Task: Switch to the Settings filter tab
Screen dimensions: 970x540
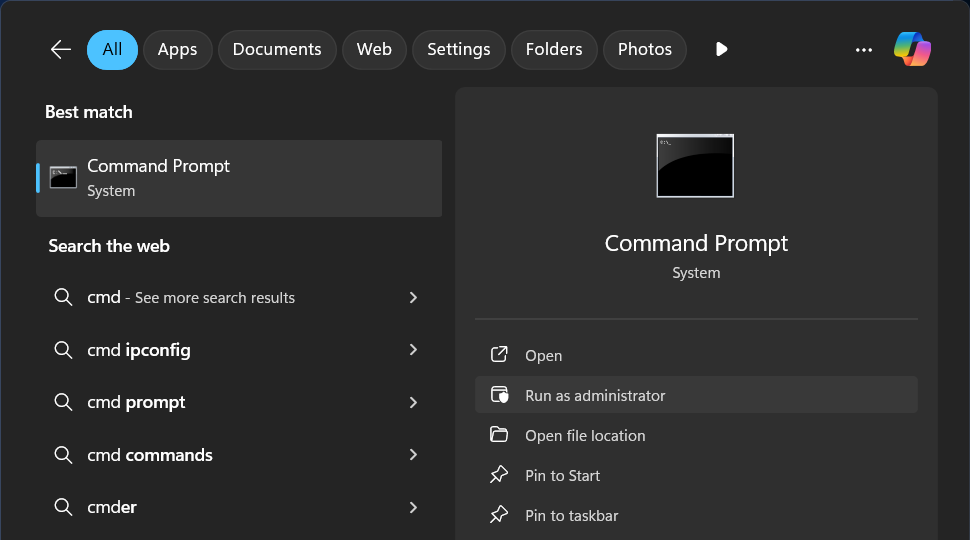Action: point(458,50)
